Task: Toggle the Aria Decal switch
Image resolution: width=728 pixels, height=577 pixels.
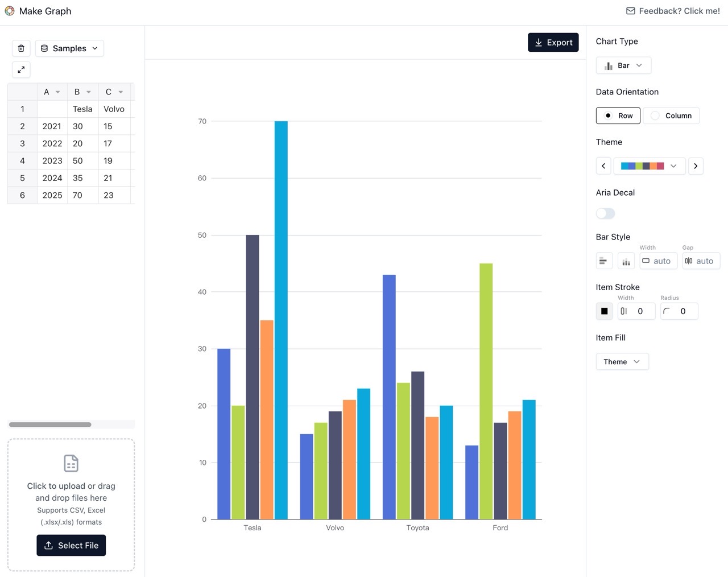Action: [x=605, y=213]
